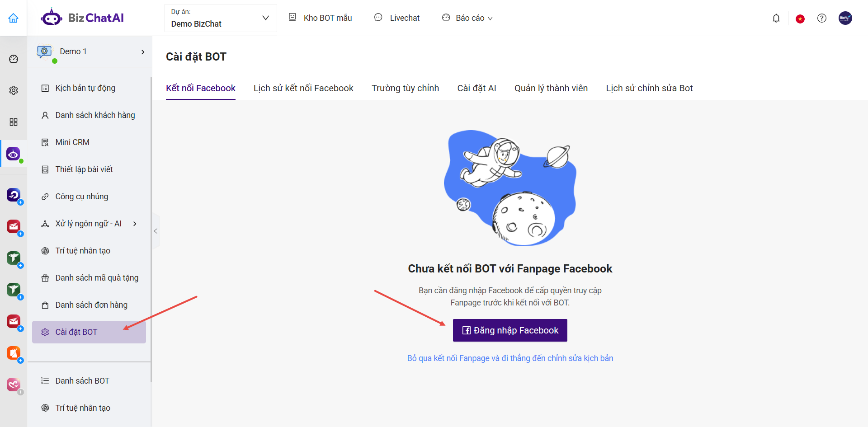The width and height of the screenshot is (868, 427).
Task: Click the Demo 1 bot avatar icon
Action: [44, 52]
